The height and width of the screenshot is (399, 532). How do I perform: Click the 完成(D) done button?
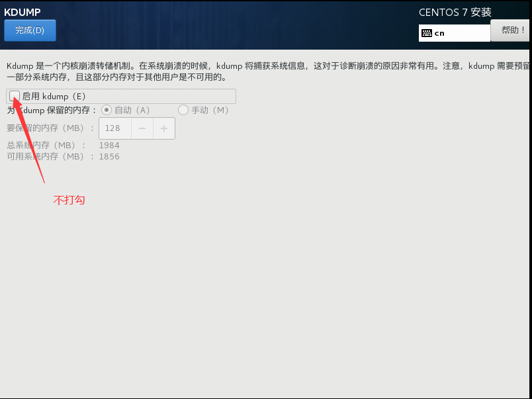(30, 30)
